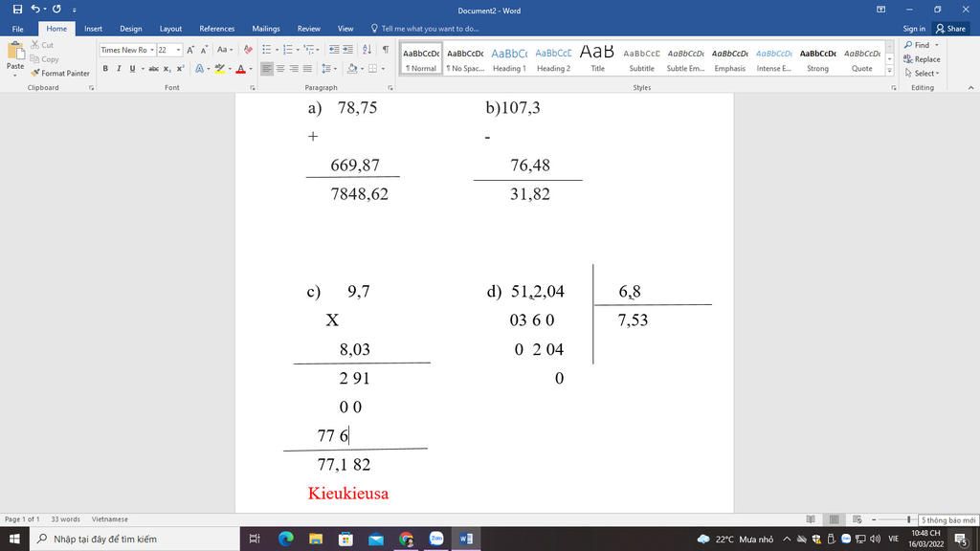The image size is (980, 551).
Task: Open the Font dialog launcher
Action: tap(253, 88)
